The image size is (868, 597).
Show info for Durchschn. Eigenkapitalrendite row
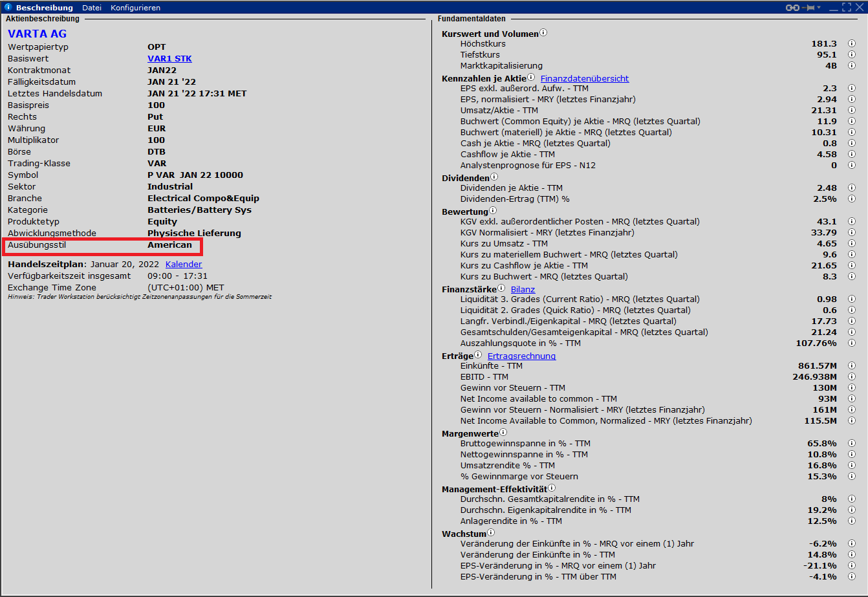852,510
